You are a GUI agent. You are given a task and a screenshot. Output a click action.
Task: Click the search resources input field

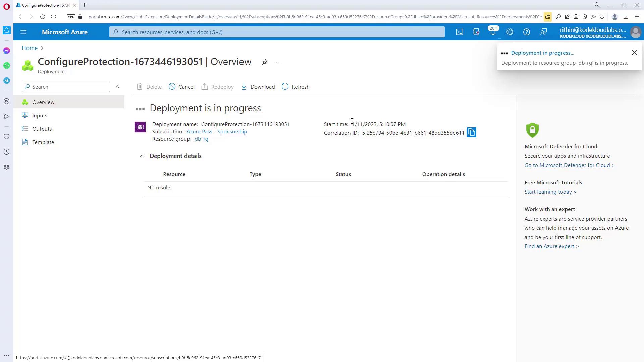(277, 32)
